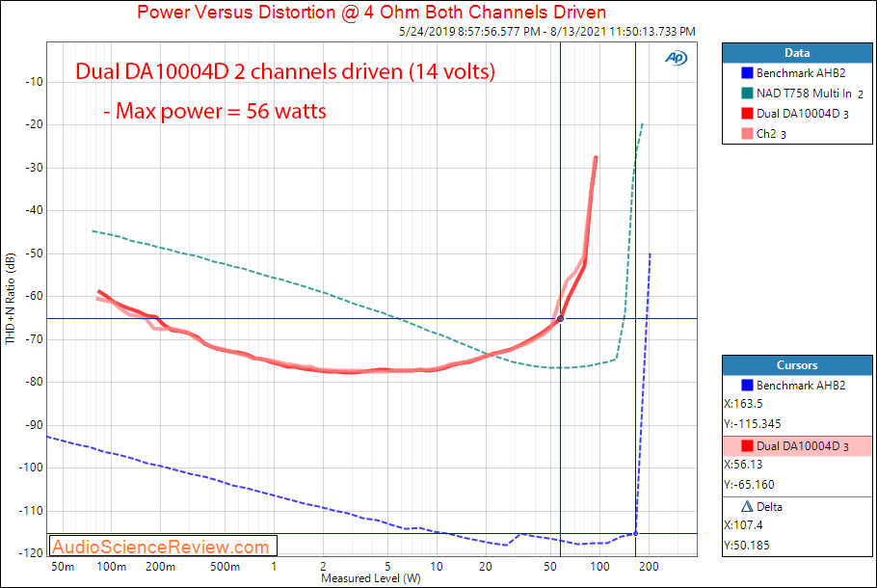Click the Delta label in Cursors
Screen dimensions: 877x588
click(x=770, y=507)
